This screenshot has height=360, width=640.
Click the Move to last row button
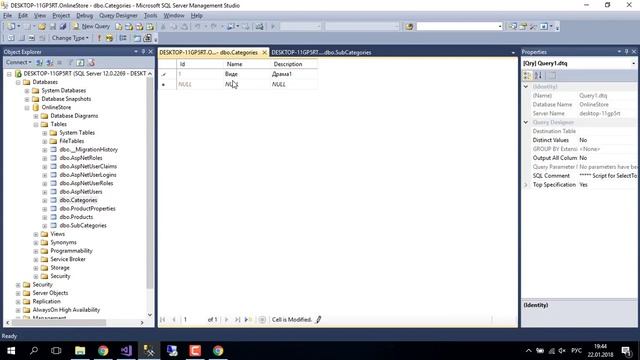point(237,320)
